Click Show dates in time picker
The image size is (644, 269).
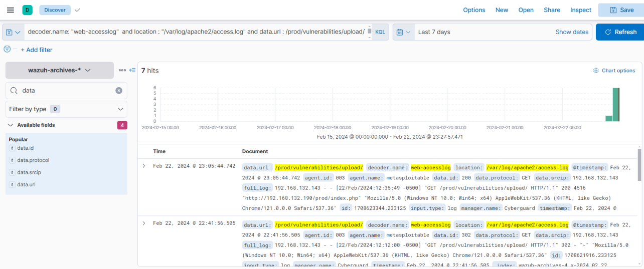tap(572, 32)
